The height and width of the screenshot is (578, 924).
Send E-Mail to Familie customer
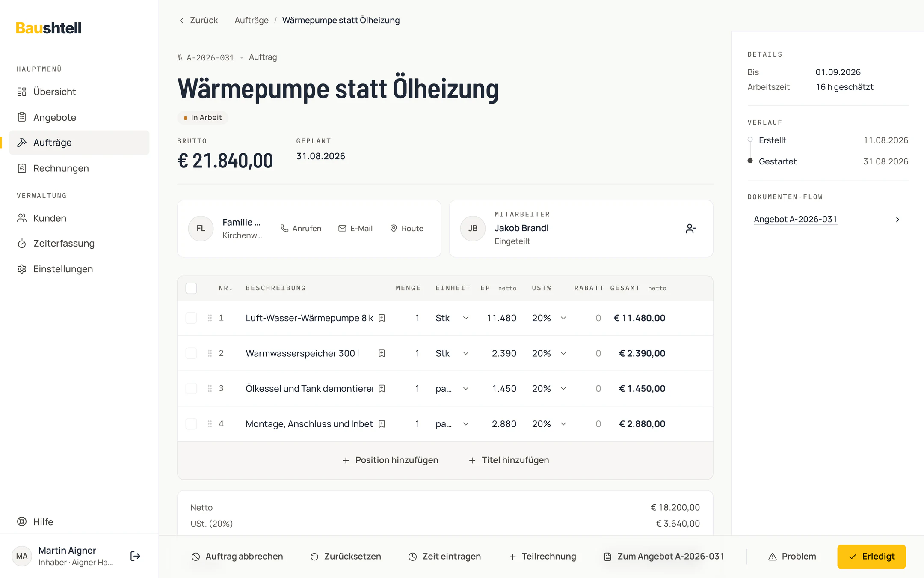(x=355, y=229)
